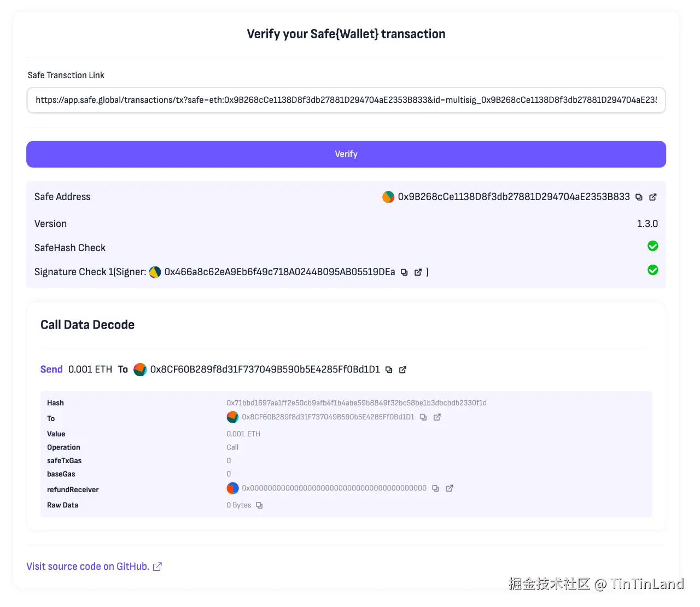The width and height of the screenshot is (700, 607).
Task: Open Send recipient address externally
Action: pos(402,370)
